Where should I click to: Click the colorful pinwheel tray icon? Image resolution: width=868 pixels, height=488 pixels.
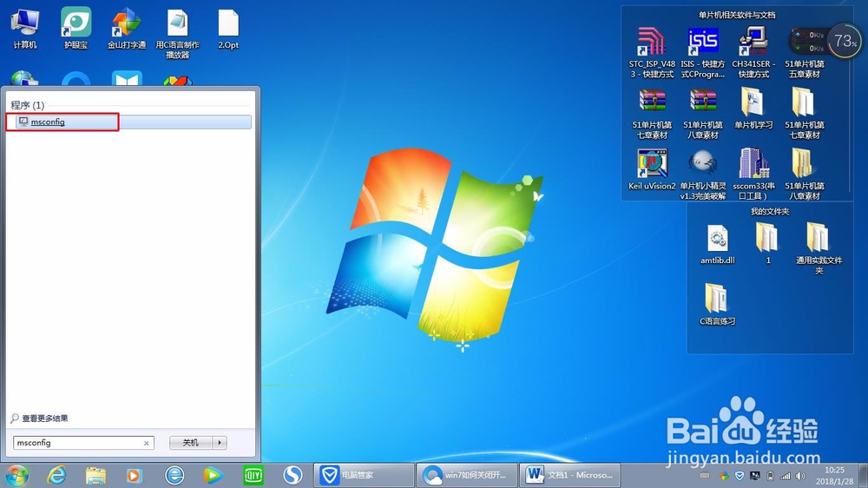724,476
